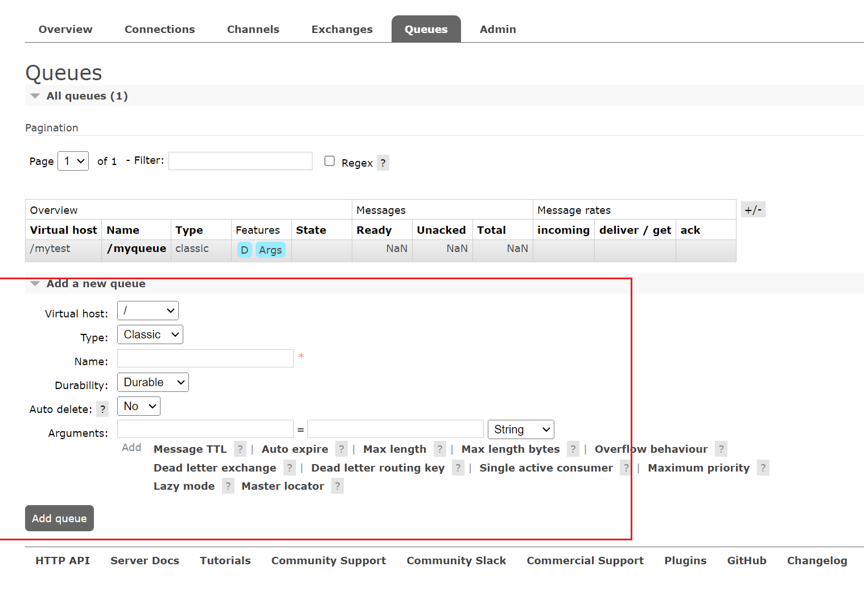
Task: Go to the Overview tab
Action: (x=65, y=29)
